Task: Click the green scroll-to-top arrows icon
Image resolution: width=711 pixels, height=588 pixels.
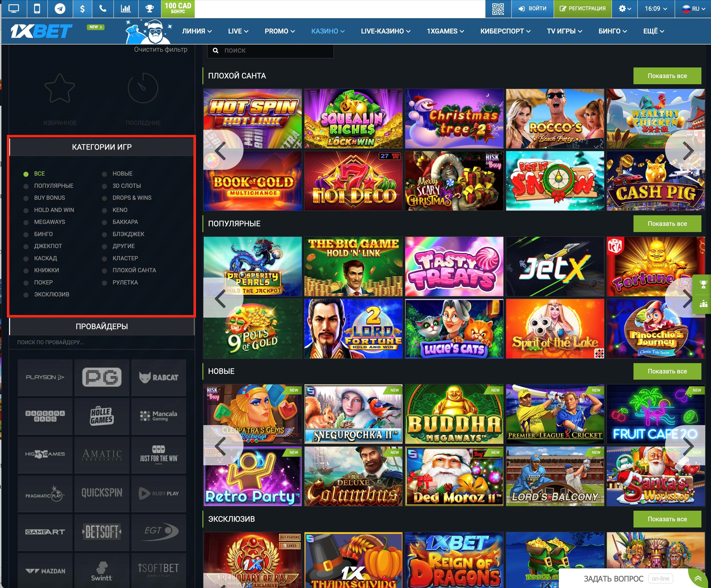Action: 698,578
